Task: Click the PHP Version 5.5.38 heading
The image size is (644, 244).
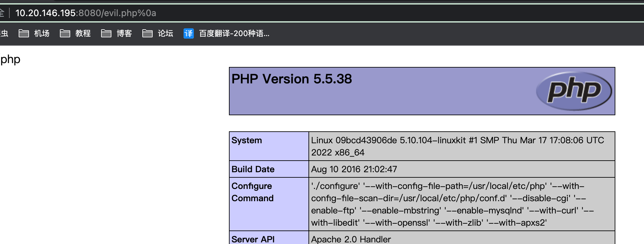Action: point(292,79)
